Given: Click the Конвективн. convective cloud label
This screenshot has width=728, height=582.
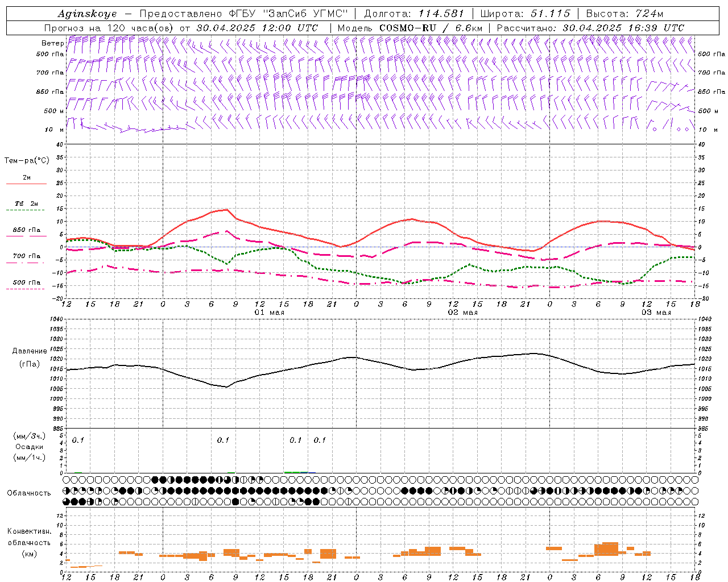Looking at the screenshot, I should [x=29, y=531].
